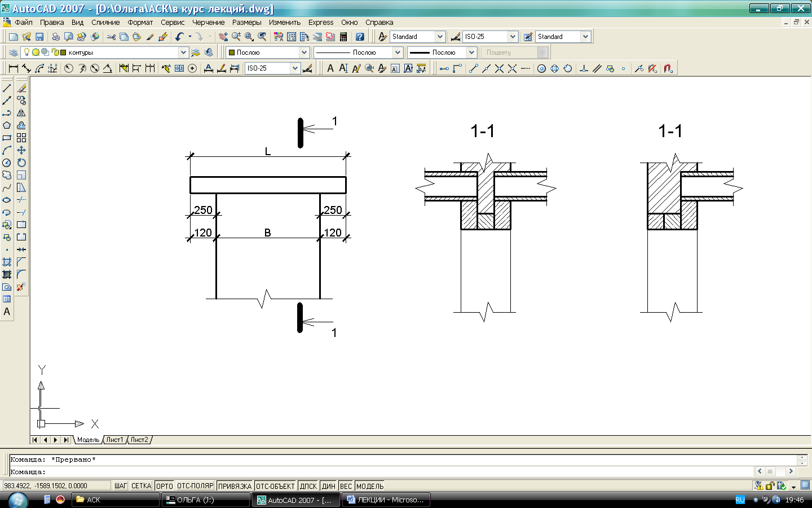
Task: Click the Linear Dimension tool
Action: click(x=14, y=68)
